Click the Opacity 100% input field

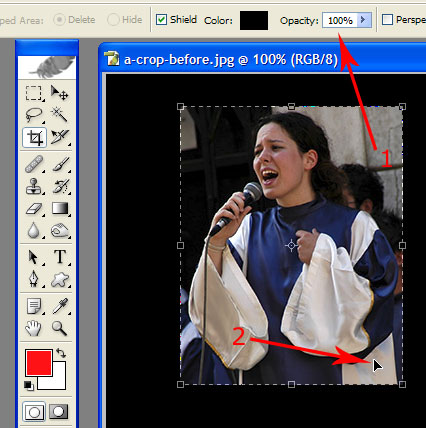click(x=340, y=20)
